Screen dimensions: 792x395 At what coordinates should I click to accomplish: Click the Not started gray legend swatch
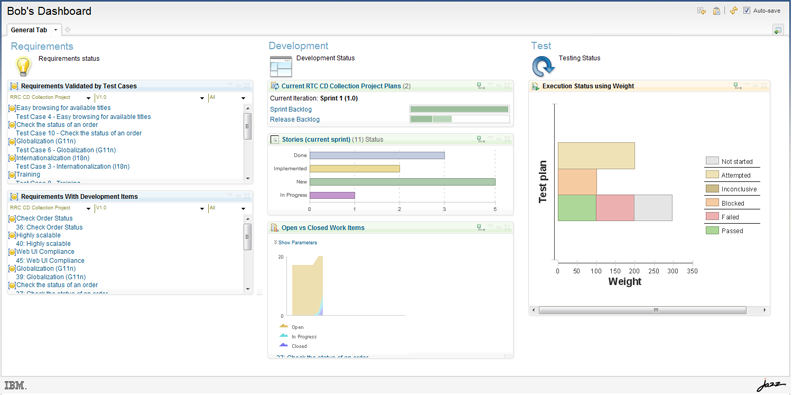click(x=712, y=161)
